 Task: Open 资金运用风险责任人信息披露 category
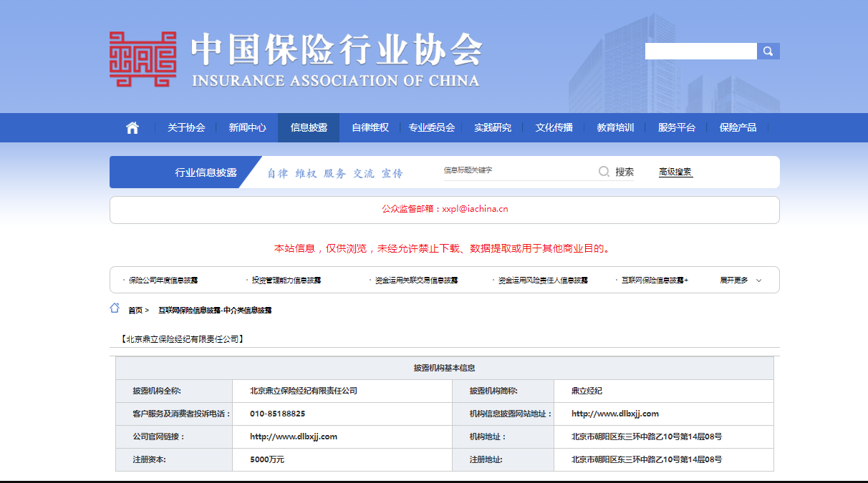click(544, 280)
